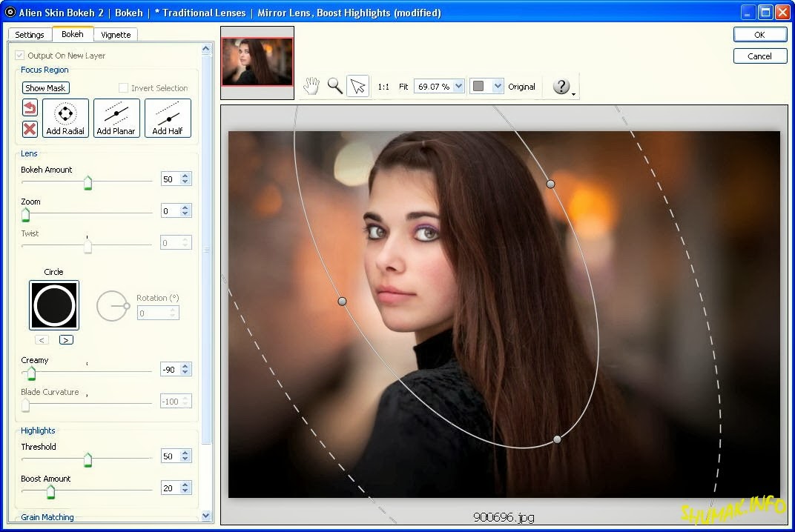Toggle Invert Selection checkbox
This screenshot has height=532, width=795.
pos(123,87)
